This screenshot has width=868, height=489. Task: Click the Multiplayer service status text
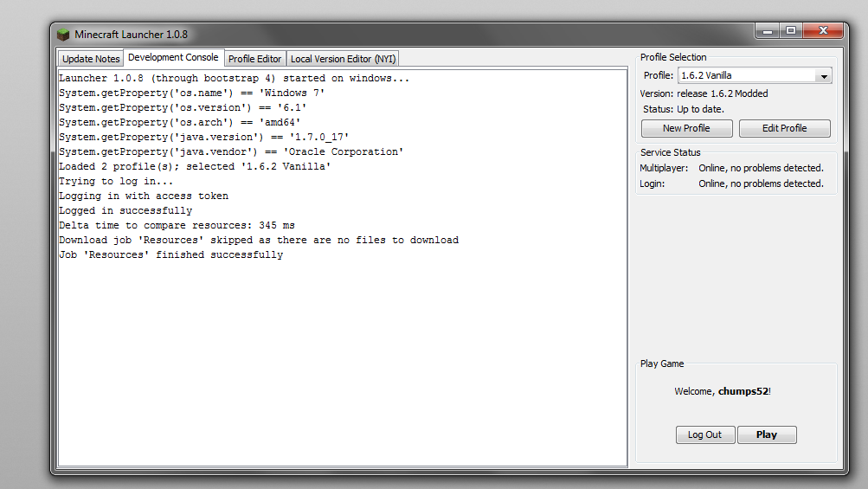click(732, 168)
